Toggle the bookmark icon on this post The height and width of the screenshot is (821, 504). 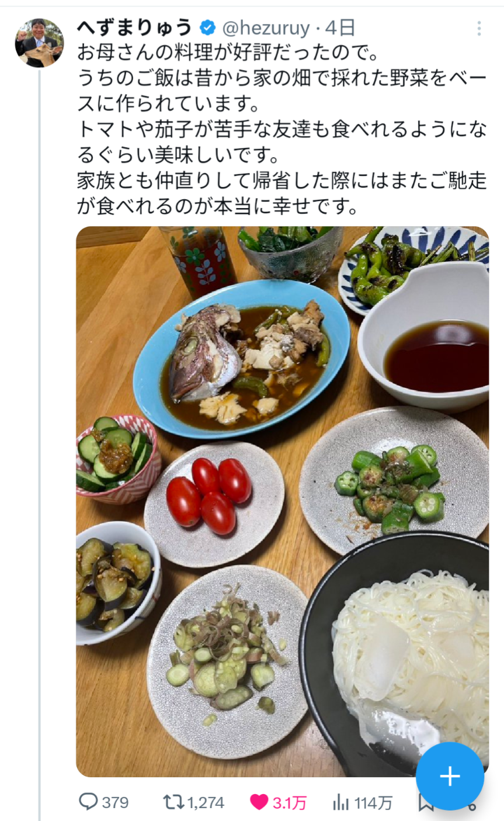coord(426,803)
